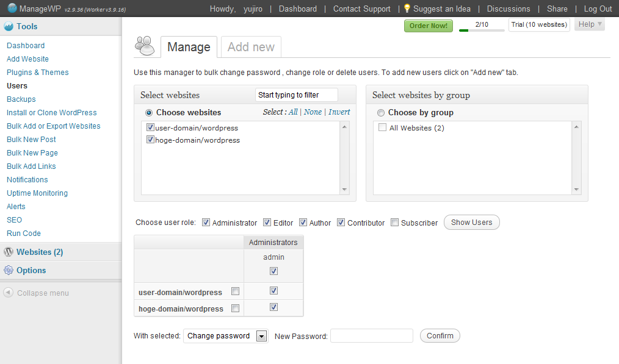619x364 pixels.
Task: Uncheck the user-domain/wordpress website checkbox
Action: [x=150, y=127]
